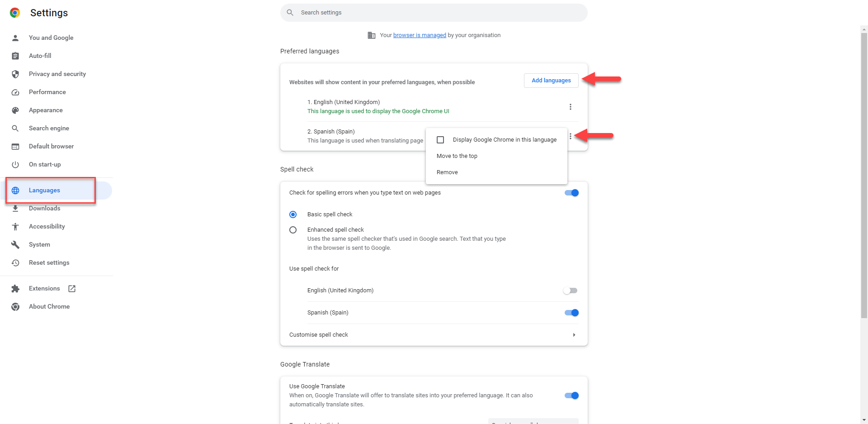The width and height of the screenshot is (868, 424).
Task: Enable spell check for English (United Kingdom)
Action: pos(571,291)
